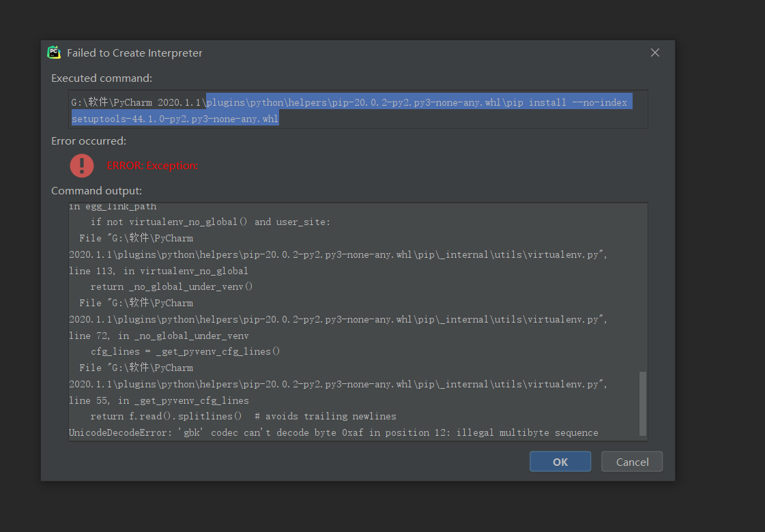Click 'if not virtualenv_no_global() and user_site:' line
Screen dimensions: 765x532
point(210,222)
